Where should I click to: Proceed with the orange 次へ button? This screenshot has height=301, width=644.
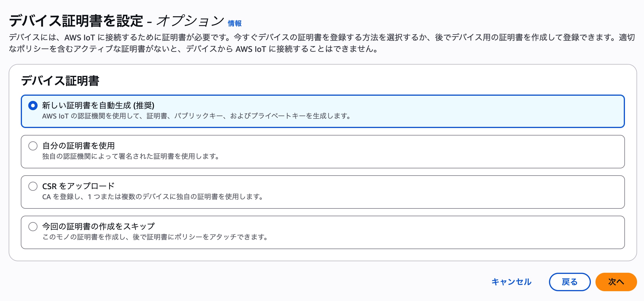[616, 282]
